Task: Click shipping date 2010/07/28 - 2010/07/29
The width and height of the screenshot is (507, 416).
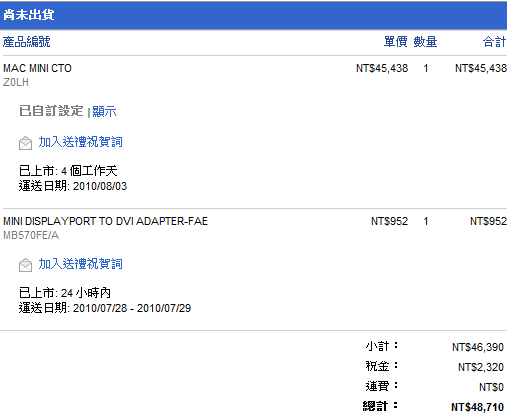Action: [132, 308]
